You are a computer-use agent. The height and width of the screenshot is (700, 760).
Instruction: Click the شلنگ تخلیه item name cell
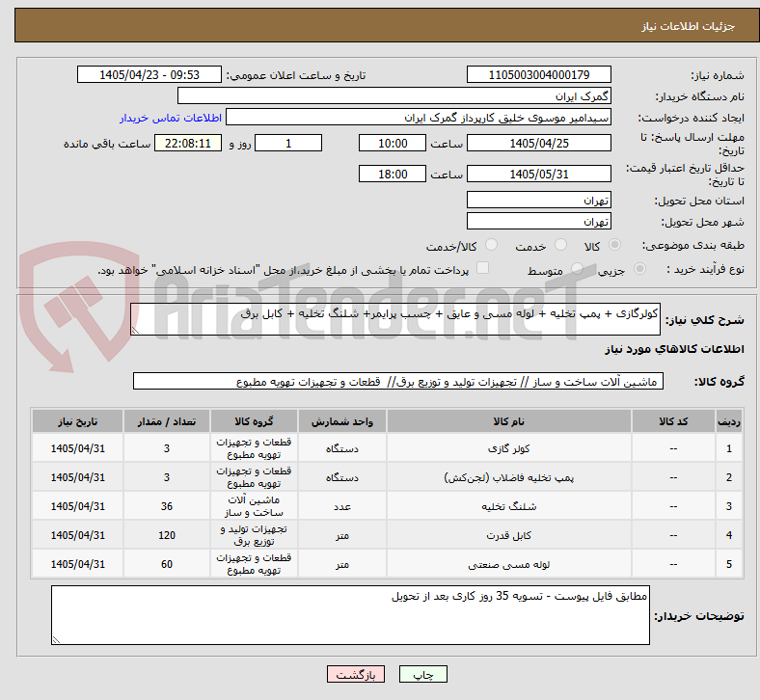[509, 506]
